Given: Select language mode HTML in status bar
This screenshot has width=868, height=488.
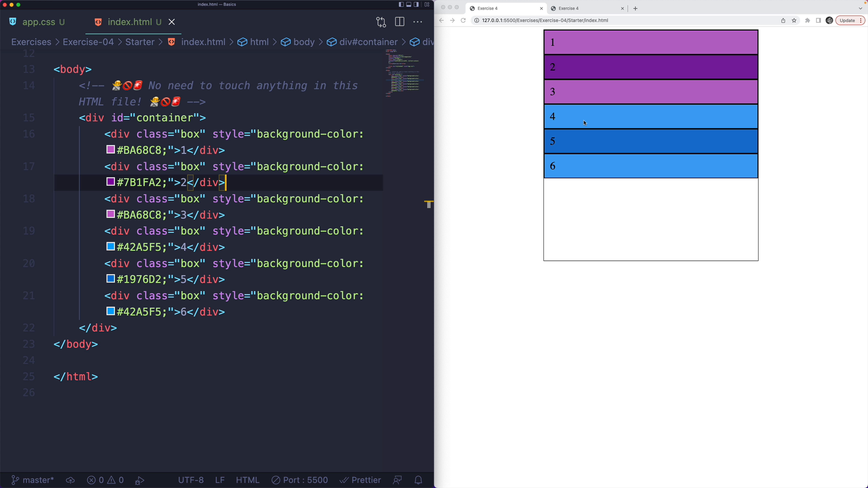Looking at the screenshot, I should (x=248, y=480).
